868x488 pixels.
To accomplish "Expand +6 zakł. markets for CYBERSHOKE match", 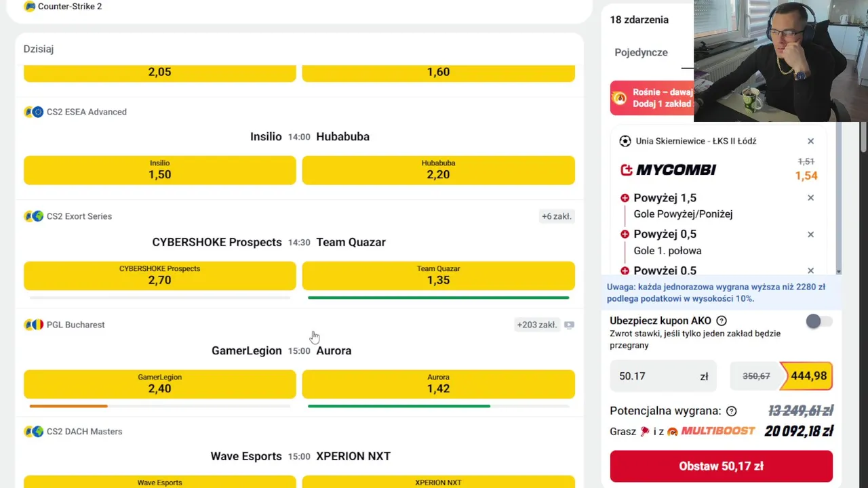I will click(x=556, y=216).
